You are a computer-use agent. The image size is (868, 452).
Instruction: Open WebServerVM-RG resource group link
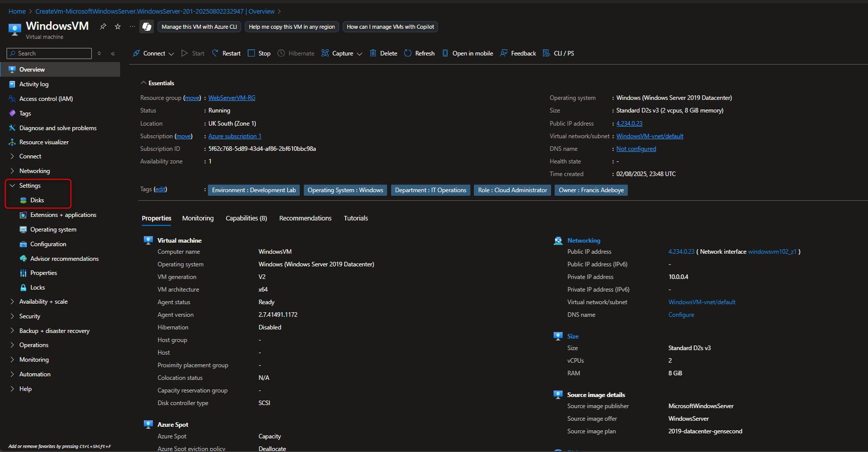tap(232, 98)
